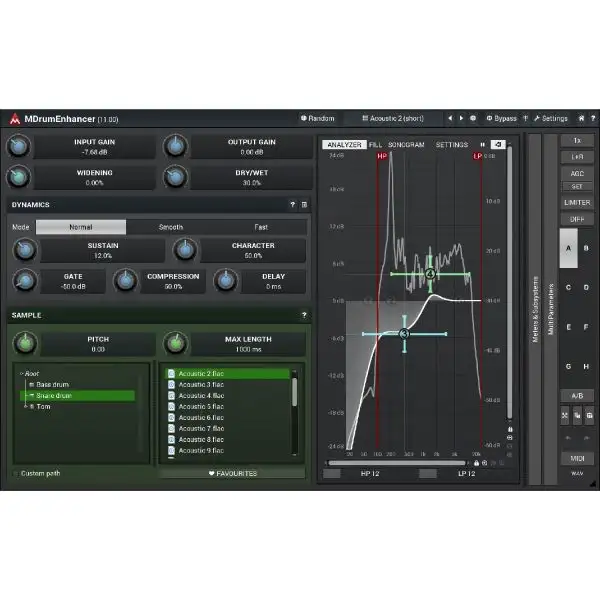Select Normal dynamics mode
Screen dimensions: 600x600
coord(81,227)
